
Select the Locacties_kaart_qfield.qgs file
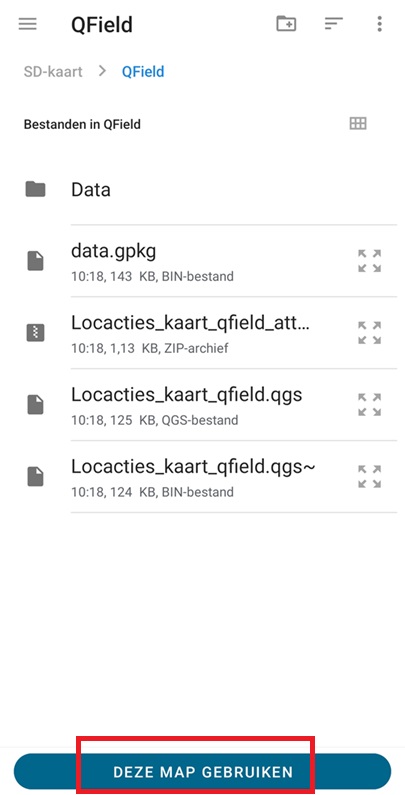tap(203, 405)
